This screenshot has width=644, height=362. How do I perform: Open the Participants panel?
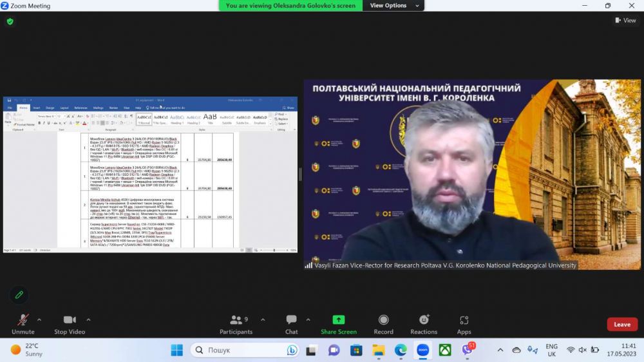tap(236, 323)
